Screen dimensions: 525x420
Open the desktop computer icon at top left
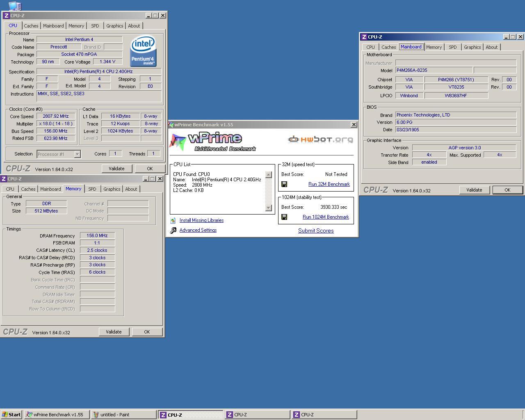pyautogui.click(x=15, y=6)
